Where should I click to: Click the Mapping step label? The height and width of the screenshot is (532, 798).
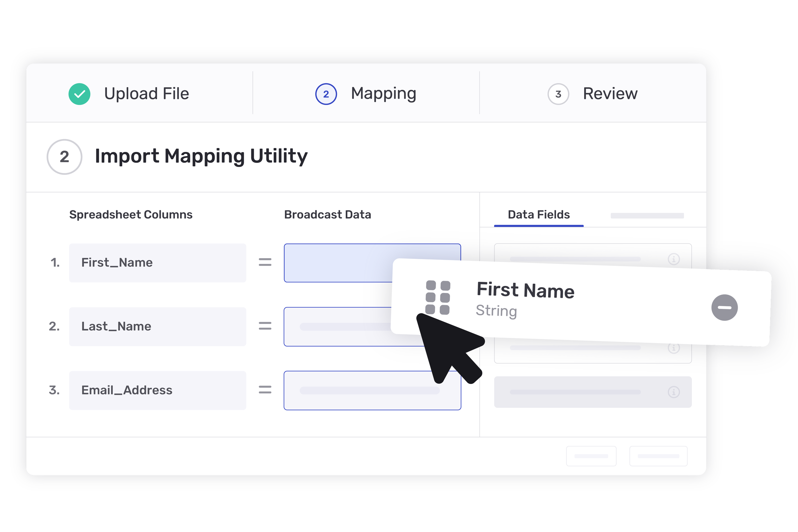384,94
